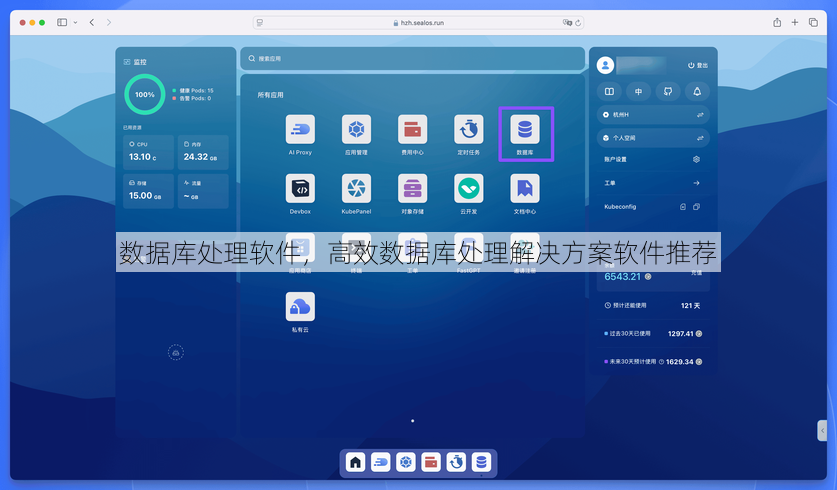Expand the collapsed side tab at right edge
Image resolution: width=837 pixels, height=490 pixels.
[x=822, y=430]
